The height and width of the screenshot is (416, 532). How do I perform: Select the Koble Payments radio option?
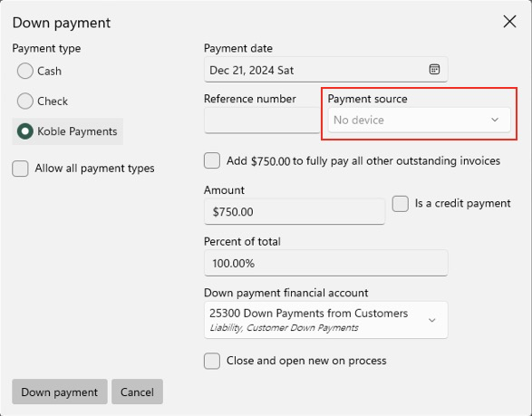25,131
